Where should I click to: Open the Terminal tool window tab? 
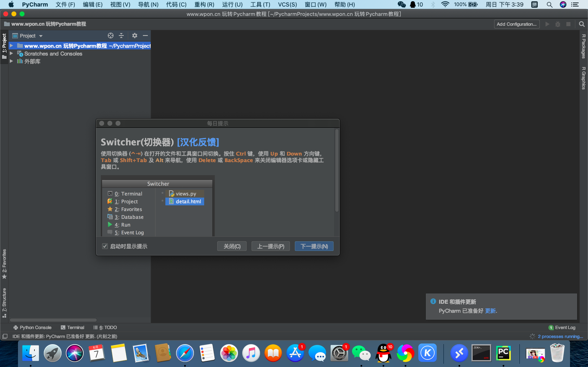tap(72, 327)
